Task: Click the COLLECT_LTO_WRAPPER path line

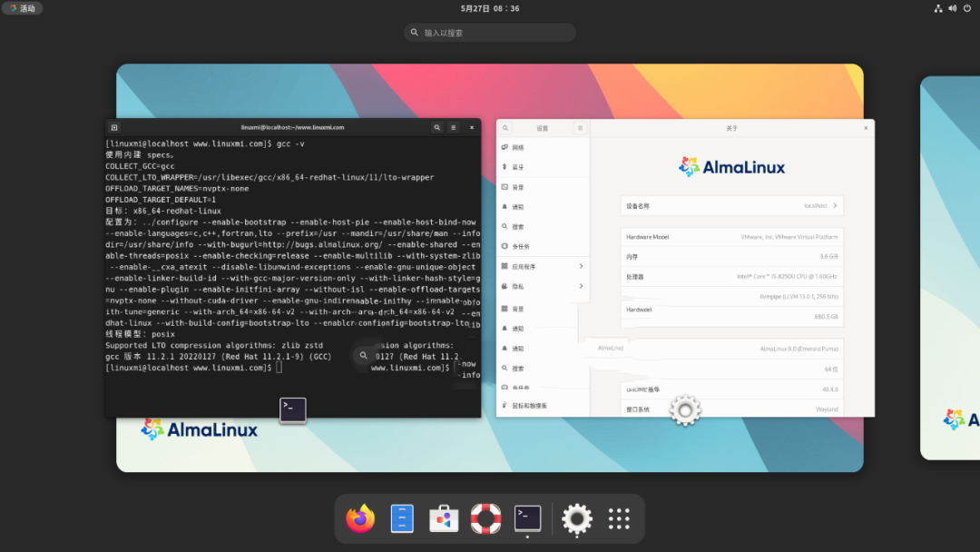Action: (269, 178)
